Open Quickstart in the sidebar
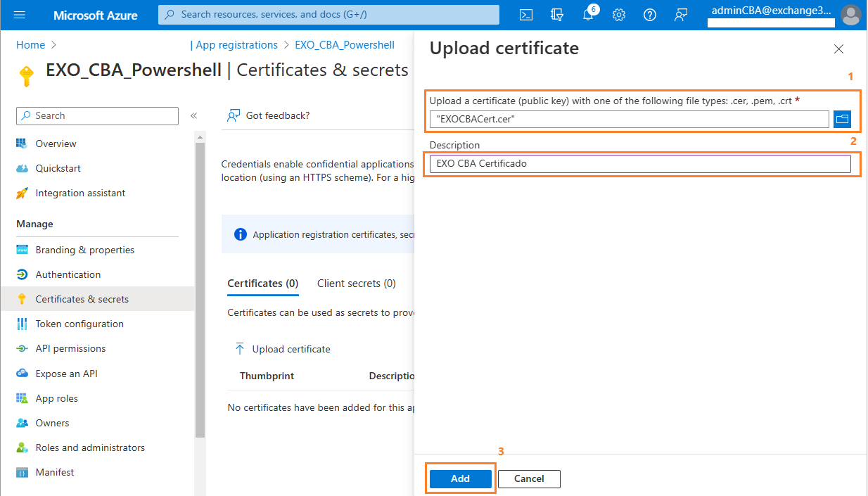The height and width of the screenshot is (496, 868). click(x=58, y=168)
